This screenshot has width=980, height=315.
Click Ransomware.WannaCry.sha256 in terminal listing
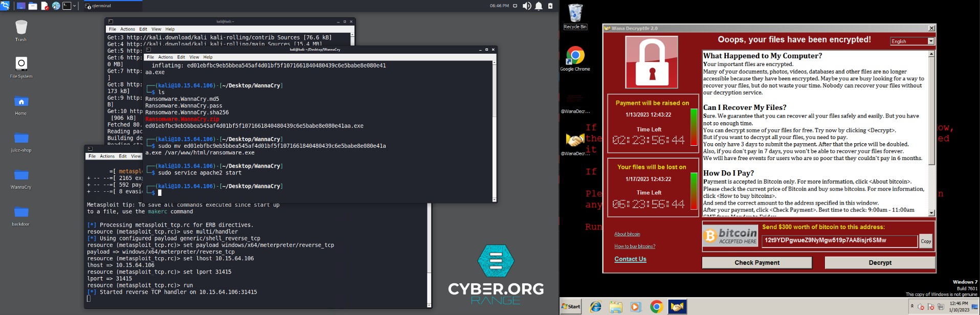click(187, 112)
